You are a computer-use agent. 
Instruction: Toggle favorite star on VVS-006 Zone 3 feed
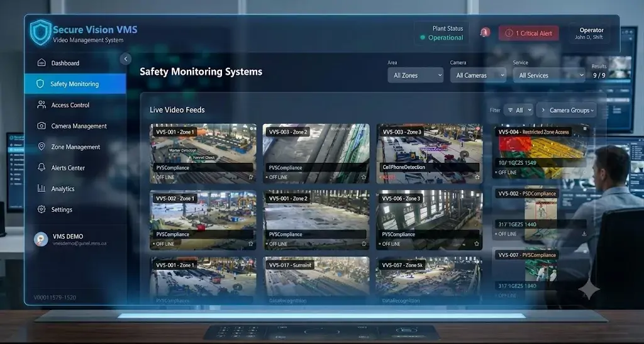(x=477, y=244)
